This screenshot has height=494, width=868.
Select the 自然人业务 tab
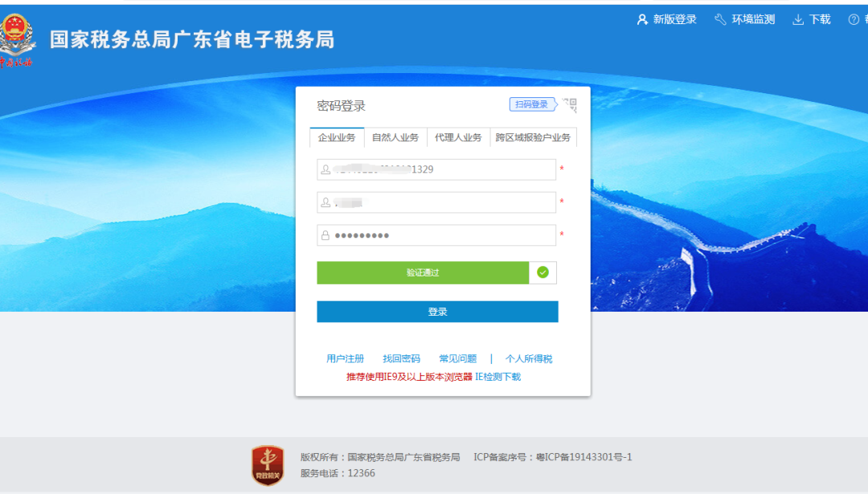pyautogui.click(x=395, y=137)
